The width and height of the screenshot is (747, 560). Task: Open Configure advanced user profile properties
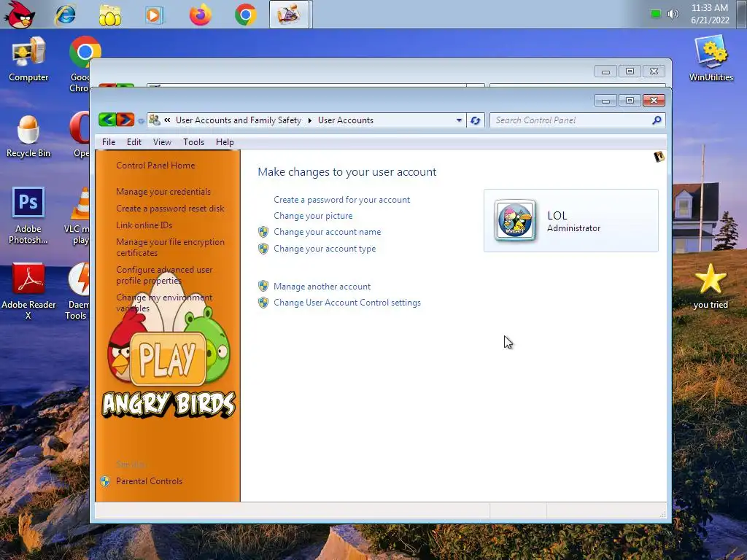(164, 275)
